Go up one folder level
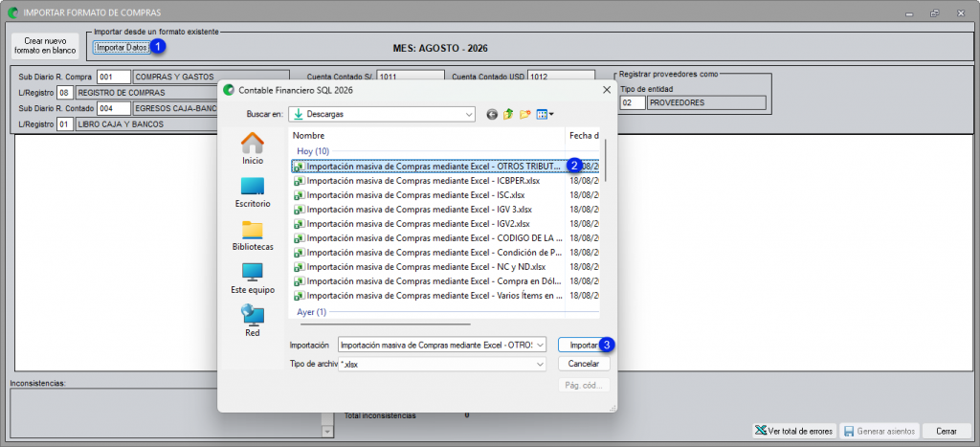Screen dimensions: 980x447 click(x=508, y=115)
